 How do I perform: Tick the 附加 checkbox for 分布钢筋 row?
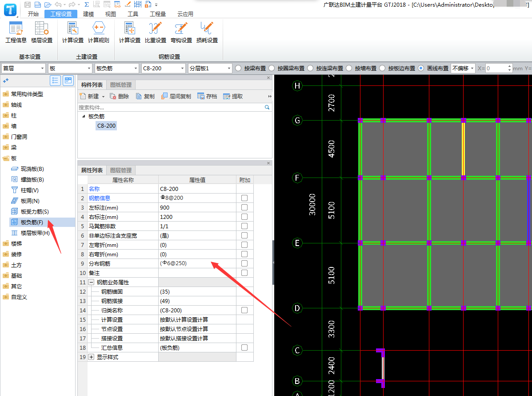244,263
